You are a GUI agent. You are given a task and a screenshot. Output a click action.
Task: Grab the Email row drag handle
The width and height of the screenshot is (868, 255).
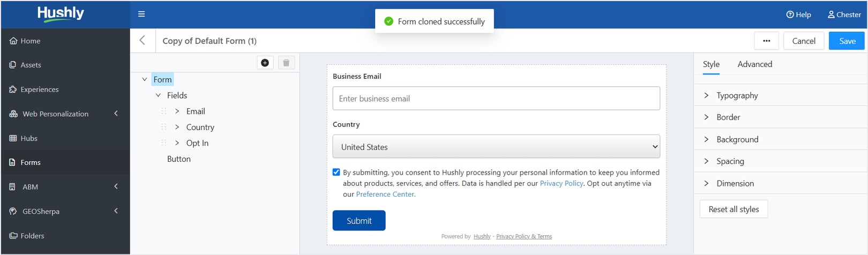(x=164, y=111)
